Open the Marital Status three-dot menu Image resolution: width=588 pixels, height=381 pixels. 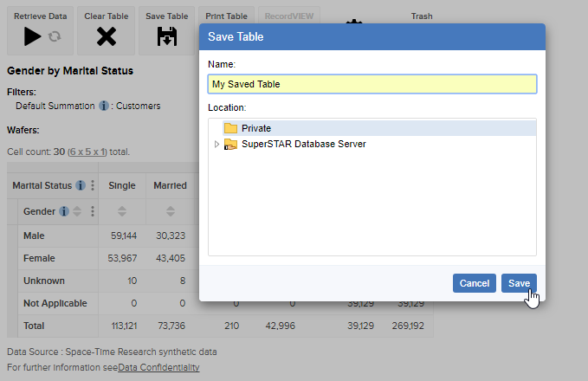click(93, 185)
